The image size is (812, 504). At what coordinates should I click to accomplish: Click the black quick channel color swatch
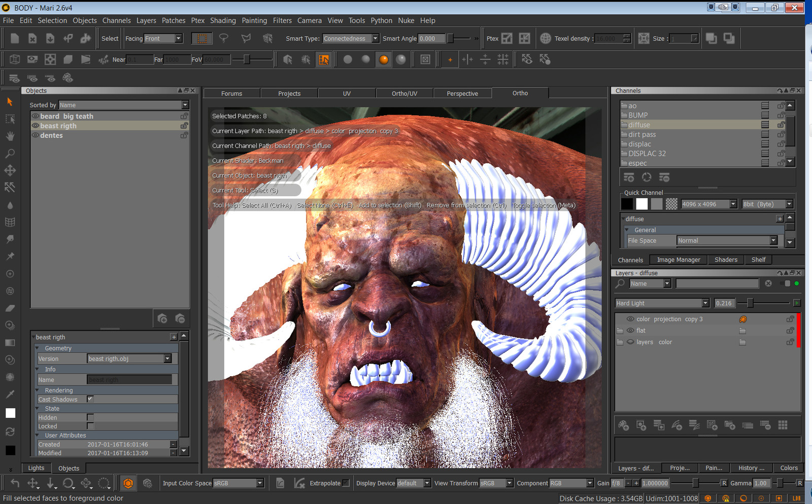point(627,204)
